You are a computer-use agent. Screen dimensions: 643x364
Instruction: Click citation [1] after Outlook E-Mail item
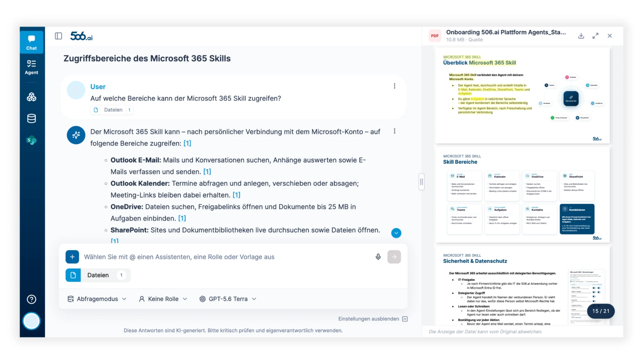tap(207, 172)
